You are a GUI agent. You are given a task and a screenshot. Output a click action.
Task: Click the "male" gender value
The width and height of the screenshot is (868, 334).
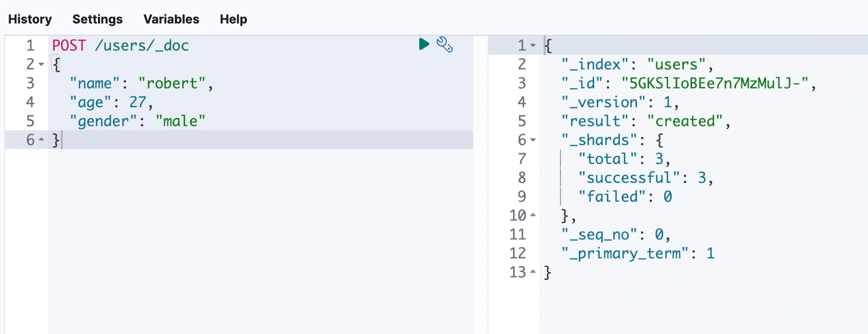click(180, 121)
